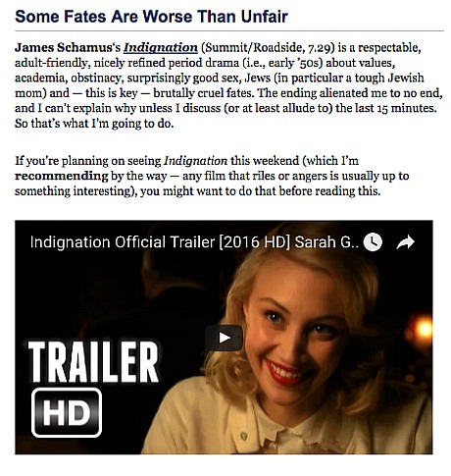Open the underlined Indignation film link
Screen dimensions: 451x476
tap(161, 48)
